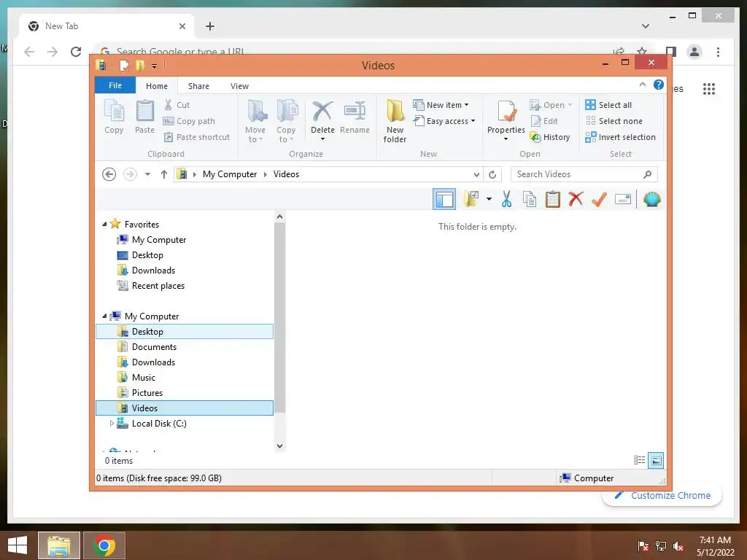Open a new Chrome tab with plus
Image resolution: width=747 pixels, height=560 pixels.
(210, 26)
